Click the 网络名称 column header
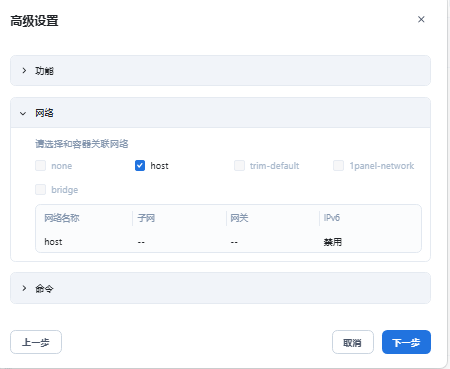This screenshot has width=450, height=369. point(62,218)
